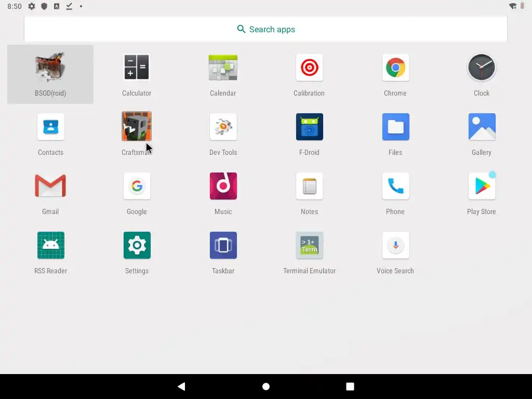Tap the Android home navigation button
Viewport: 532px width, 399px height.
click(x=266, y=387)
